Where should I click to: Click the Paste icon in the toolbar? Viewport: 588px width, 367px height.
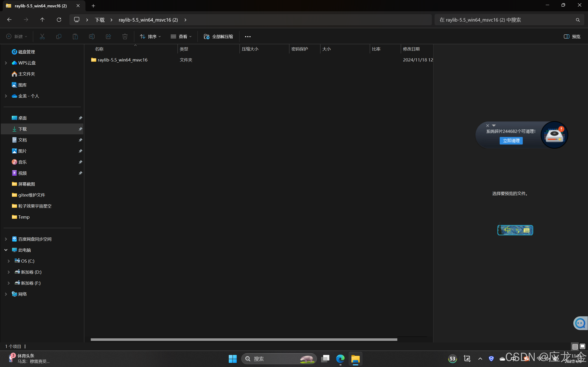[75, 36]
